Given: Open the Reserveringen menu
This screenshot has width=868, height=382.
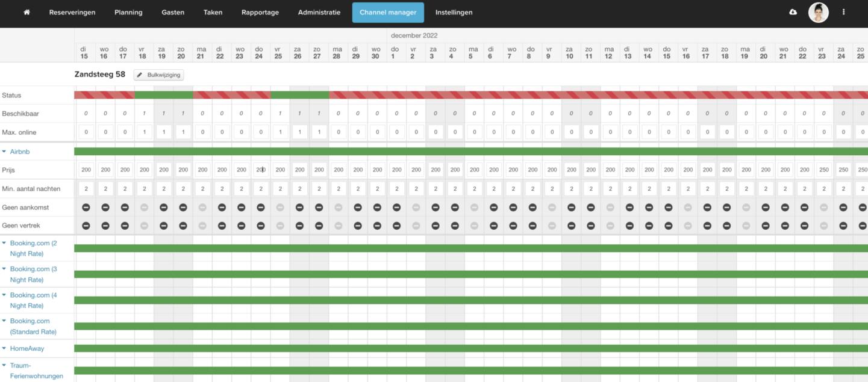Looking at the screenshot, I should (x=72, y=12).
